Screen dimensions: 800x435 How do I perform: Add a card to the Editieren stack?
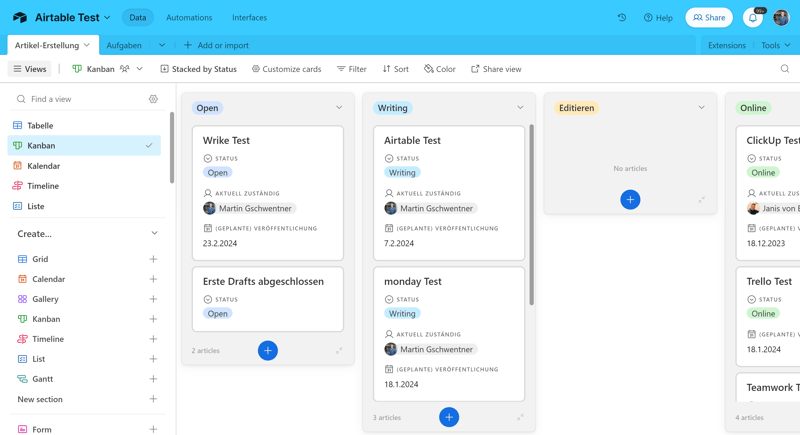click(x=630, y=199)
